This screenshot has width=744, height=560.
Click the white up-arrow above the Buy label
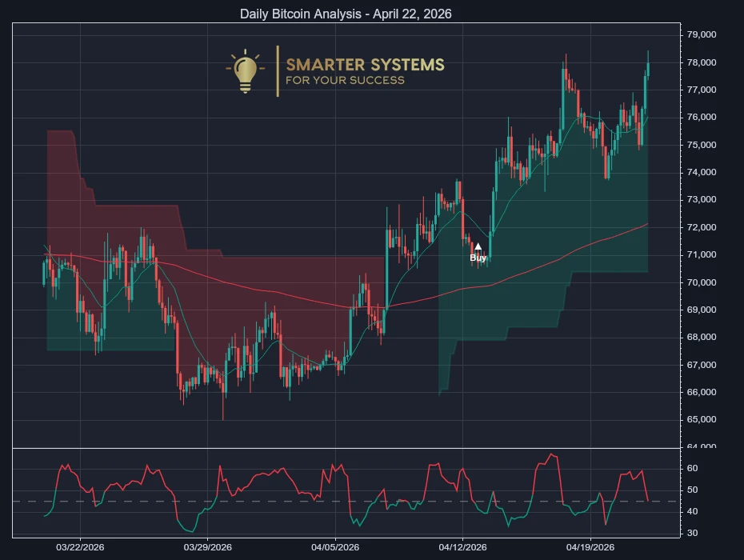[478, 245]
